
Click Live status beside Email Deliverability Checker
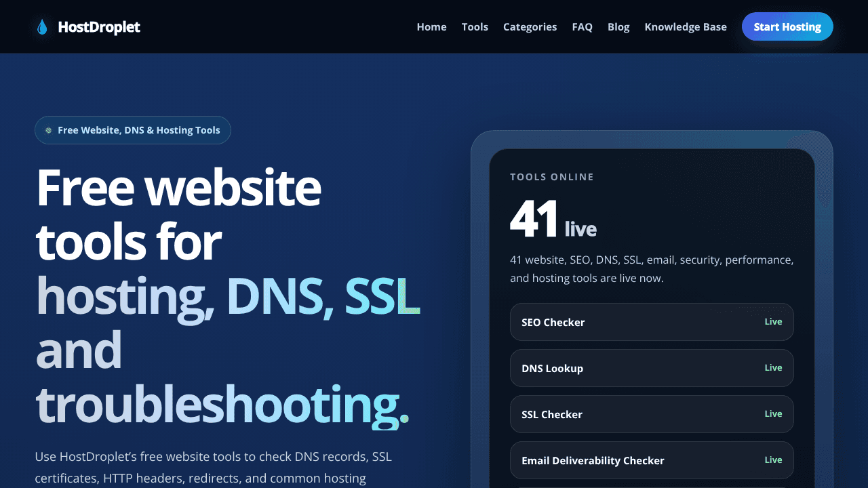pyautogui.click(x=773, y=460)
